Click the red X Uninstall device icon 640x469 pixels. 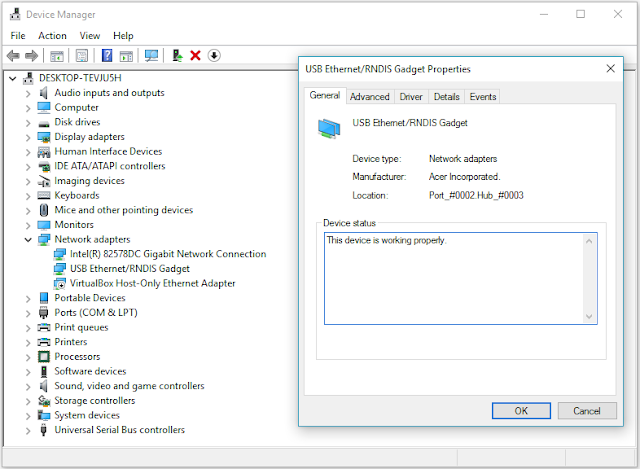pyautogui.click(x=195, y=56)
